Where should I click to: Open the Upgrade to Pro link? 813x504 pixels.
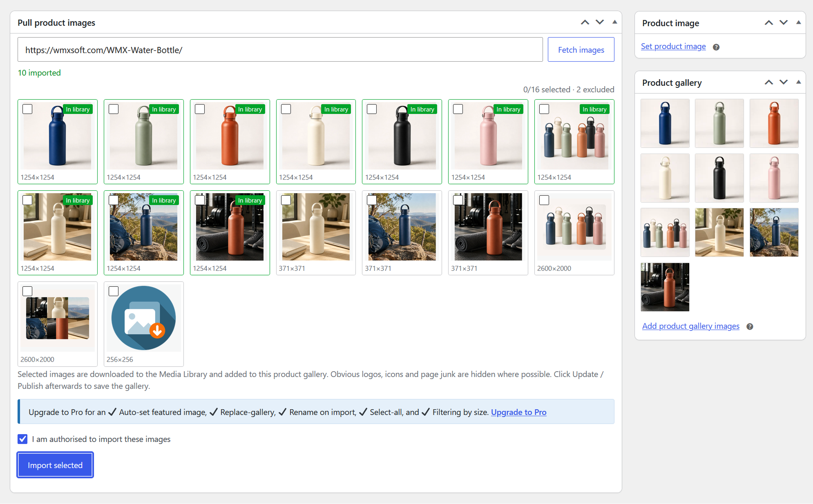[x=518, y=412]
